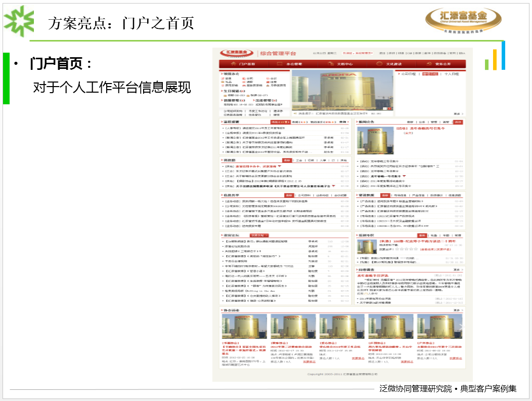The width and height of the screenshot is (532, 401).
Task: Click the culture building smiley icon
Action: pos(379,64)
